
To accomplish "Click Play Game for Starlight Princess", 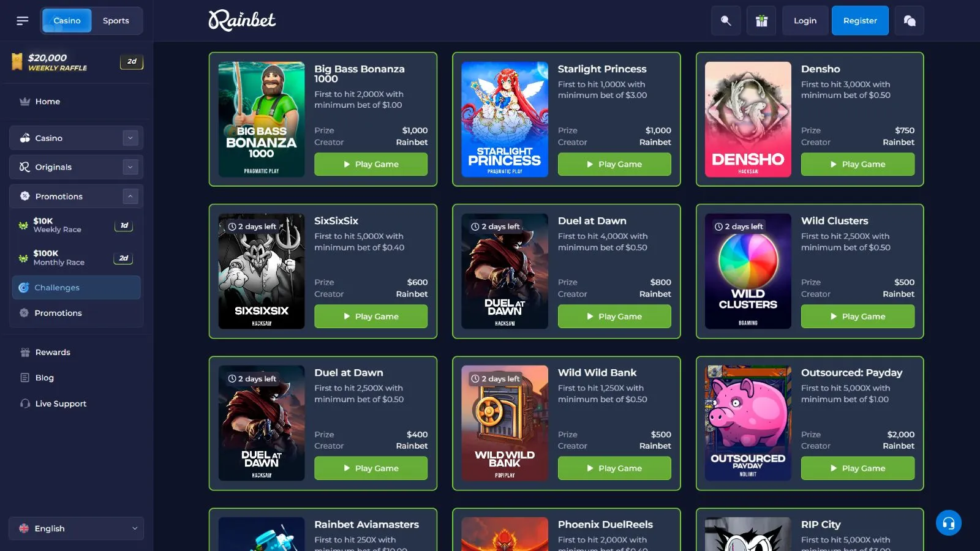I will click(x=614, y=164).
